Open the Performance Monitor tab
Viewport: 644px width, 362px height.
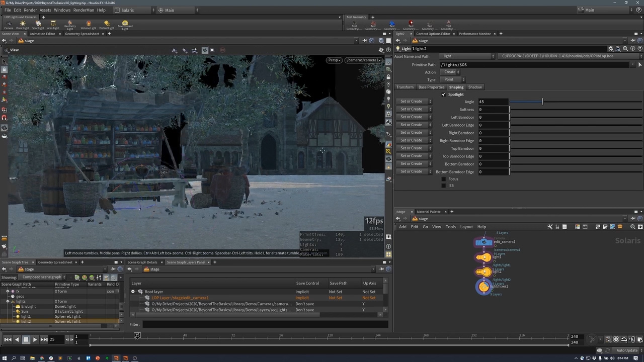(474, 34)
